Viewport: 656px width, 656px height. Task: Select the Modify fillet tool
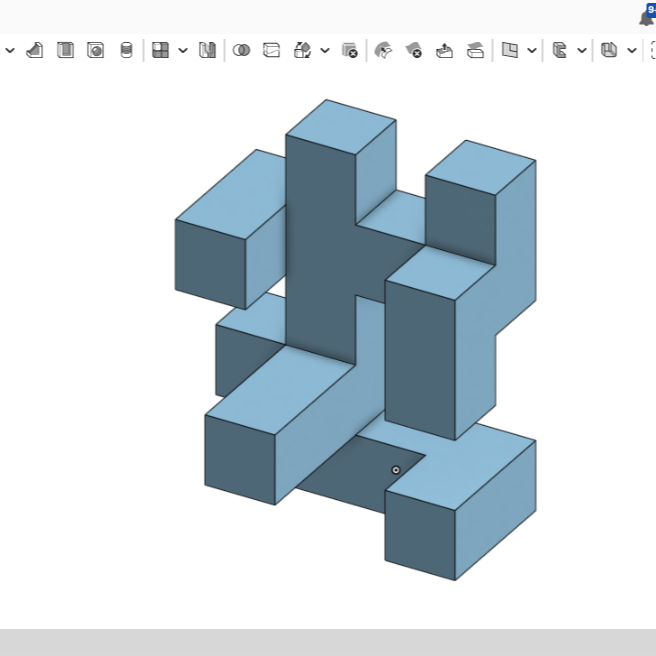[382, 50]
